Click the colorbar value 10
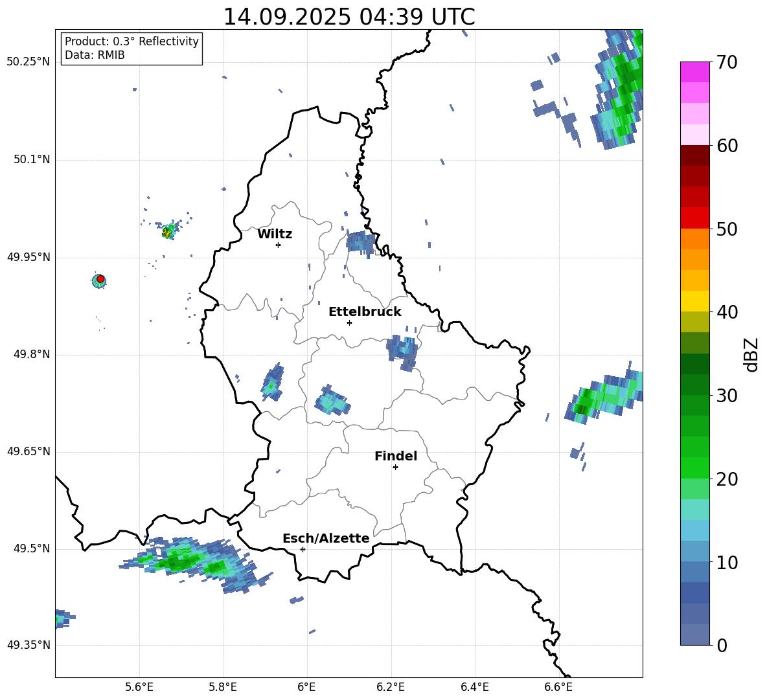The height and width of the screenshot is (700, 767). point(727,562)
